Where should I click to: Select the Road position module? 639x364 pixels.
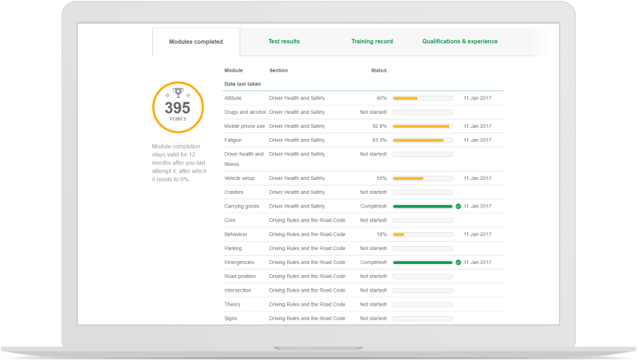[240, 276]
